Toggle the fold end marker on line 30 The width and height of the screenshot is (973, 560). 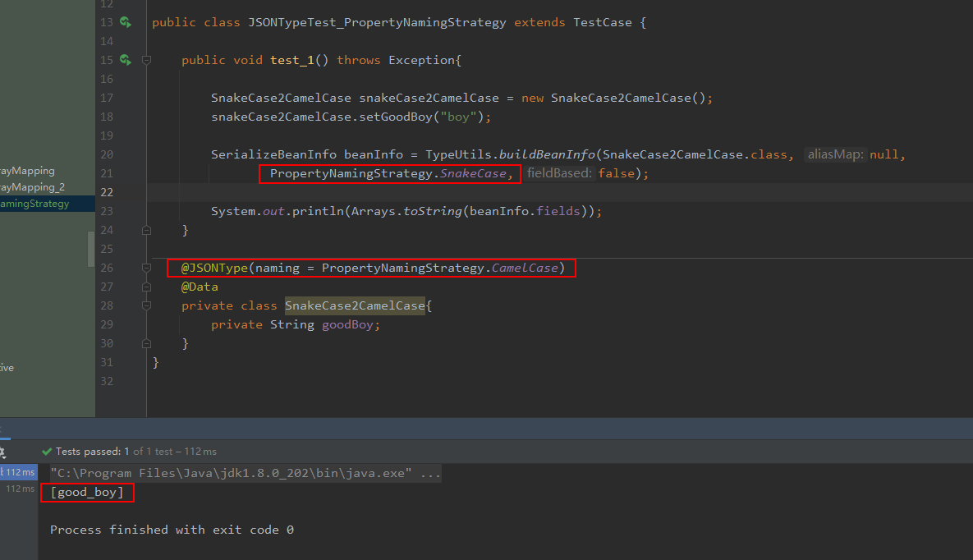146,343
